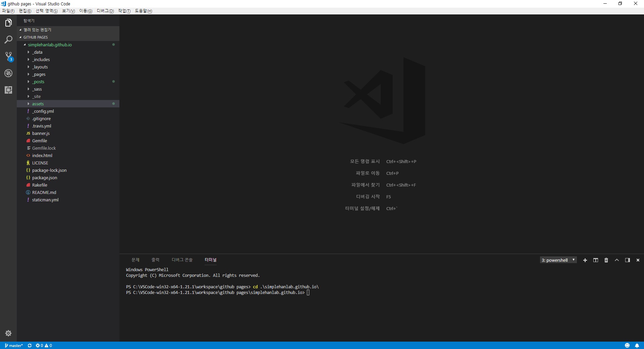Viewport: 644px width, 349px height.
Task: Open errors and warnings count in status bar
Action: point(44,345)
